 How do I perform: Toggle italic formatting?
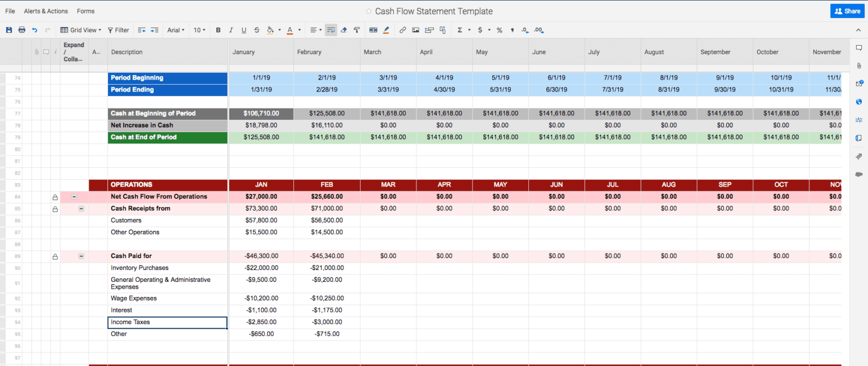point(231,30)
